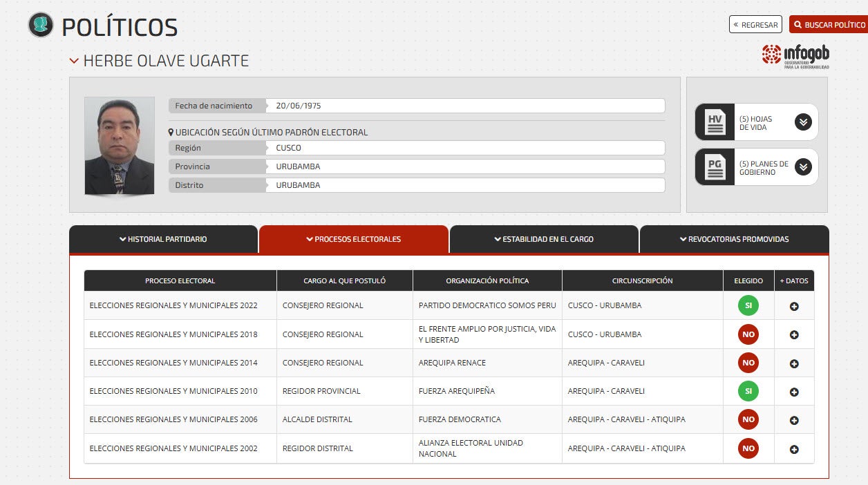The height and width of the screenshot is (485, 868).
Task: Click the HV Hojas de Vida document icon
Action: [x=715, y=123]
